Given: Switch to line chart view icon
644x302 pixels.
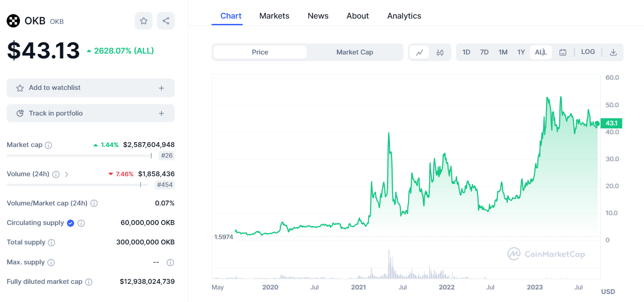Looking at the screenshot, I should point(420,52).
